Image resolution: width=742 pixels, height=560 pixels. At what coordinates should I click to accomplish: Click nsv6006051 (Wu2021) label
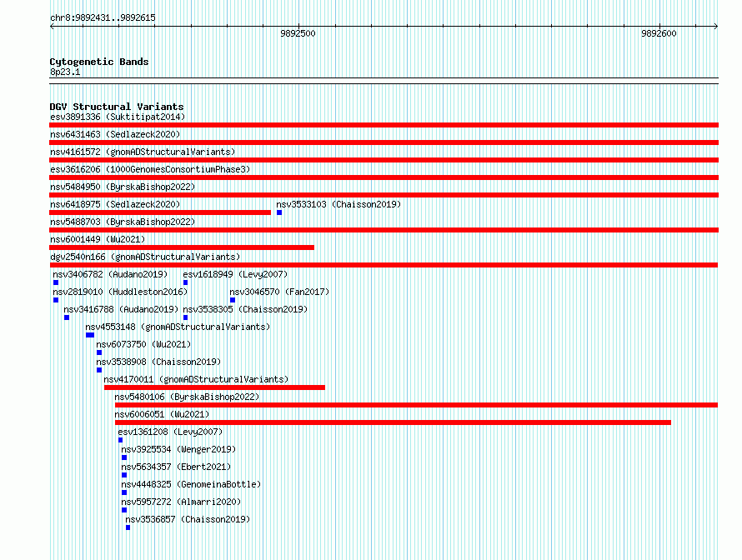tap(162, 414)
